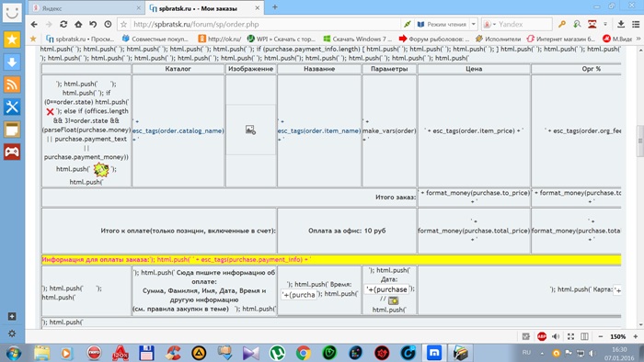Toggle fullscreen mode in status bar
Viewport: 644px width, 362px height.
[570, 336]
